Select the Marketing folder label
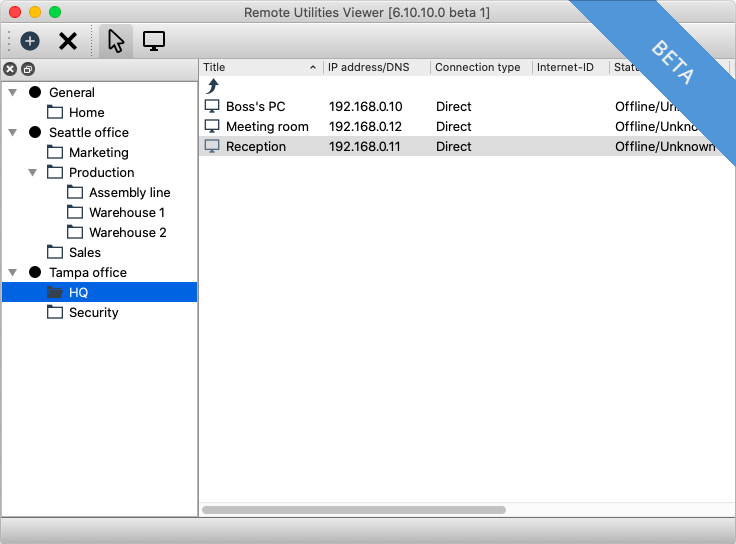This screenshot has height=544, width=736. pos(99,153)
